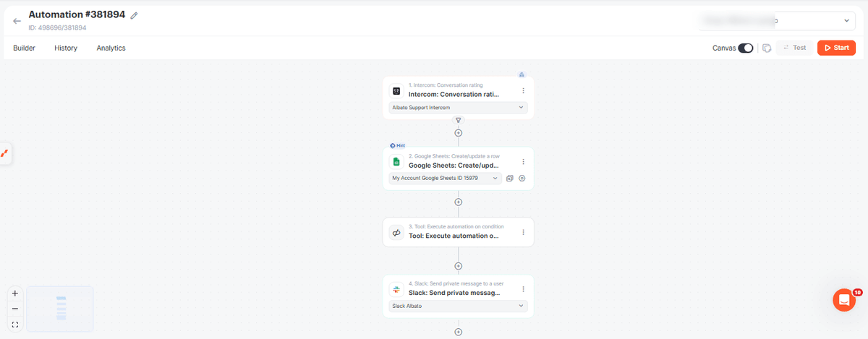Open the orange side panel tab at left edge

[4, 153]
